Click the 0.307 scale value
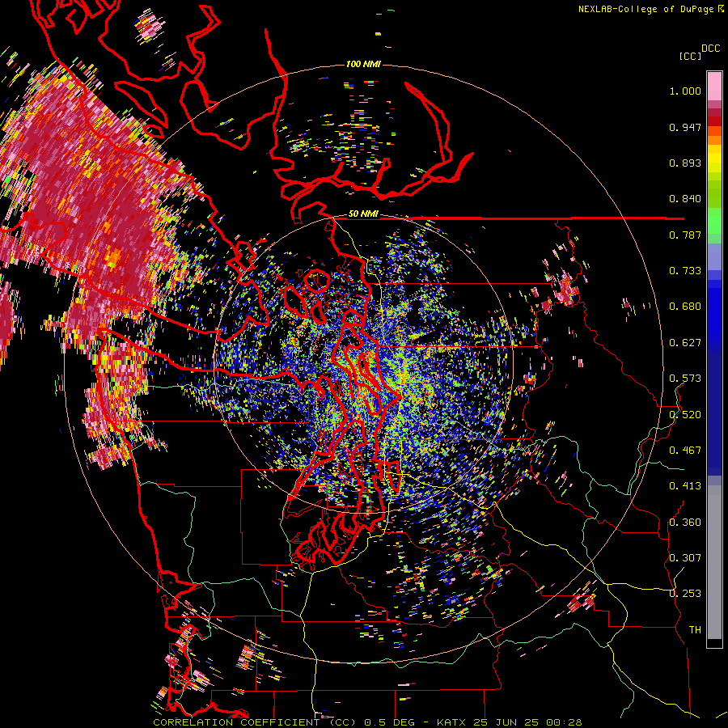This screenshot has width=728, height=728. pyautogui.click(x=685, y=558)
